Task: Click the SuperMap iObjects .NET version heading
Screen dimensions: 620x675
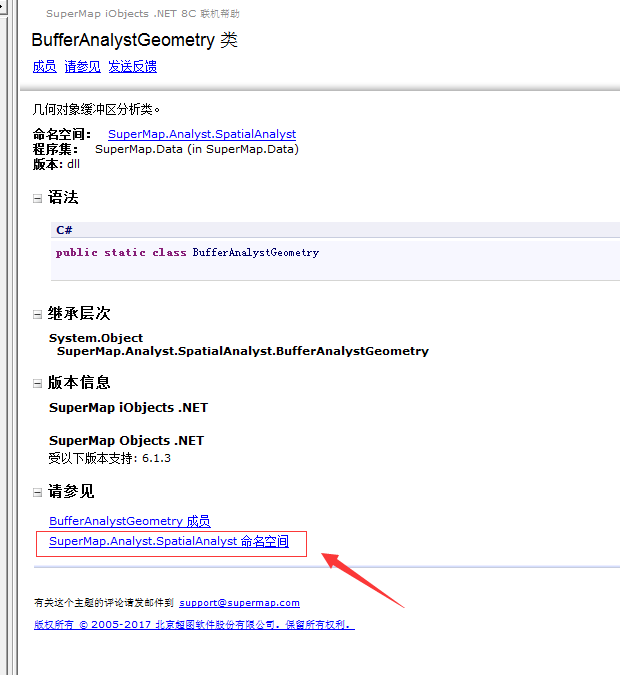Action: [x=128, y=408]
